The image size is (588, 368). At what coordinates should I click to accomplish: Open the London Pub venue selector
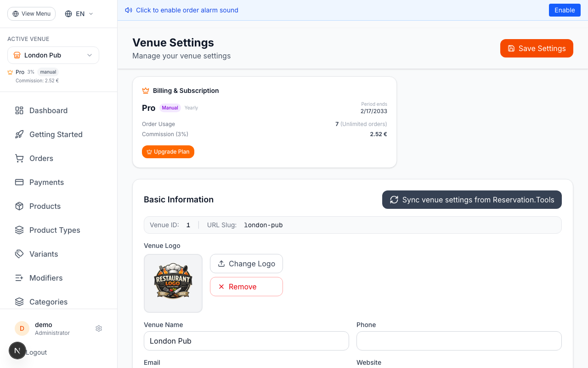53,55
